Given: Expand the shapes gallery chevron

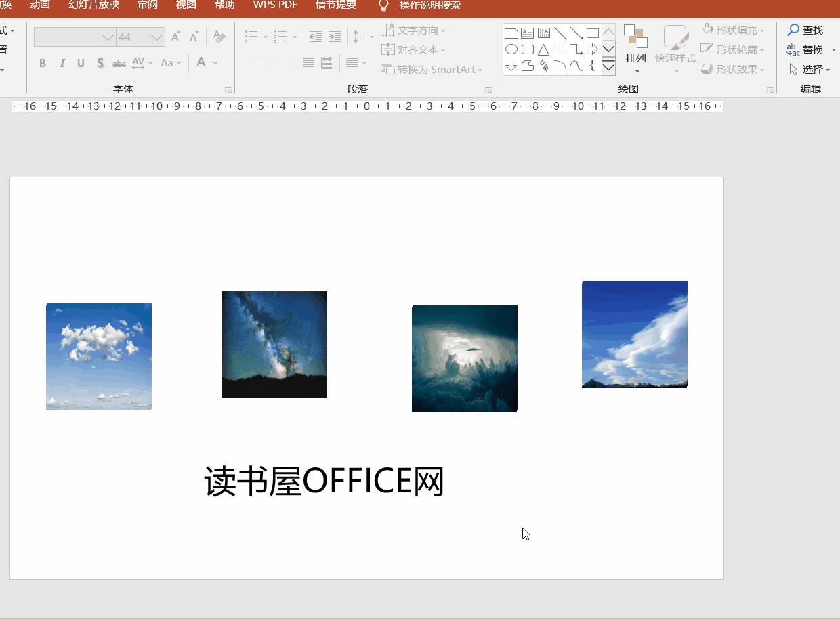Looking at the screenshot, I should (x=608, y=67).
